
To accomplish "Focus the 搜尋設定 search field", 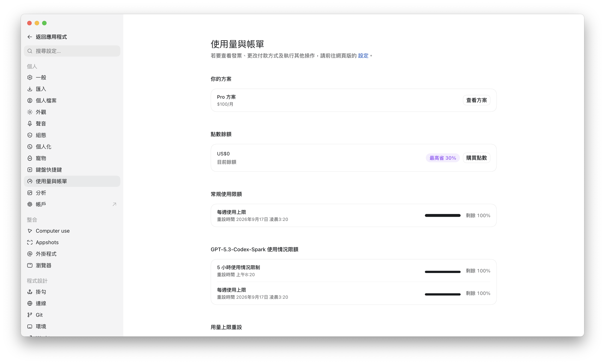I will pyautogui.click(x=72, y=51).
